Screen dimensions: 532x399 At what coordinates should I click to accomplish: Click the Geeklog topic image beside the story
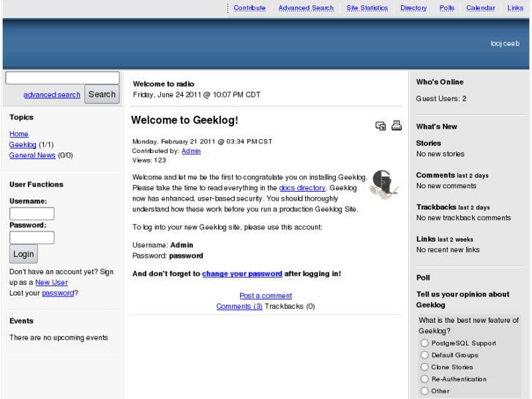click(x=384, y=184)
